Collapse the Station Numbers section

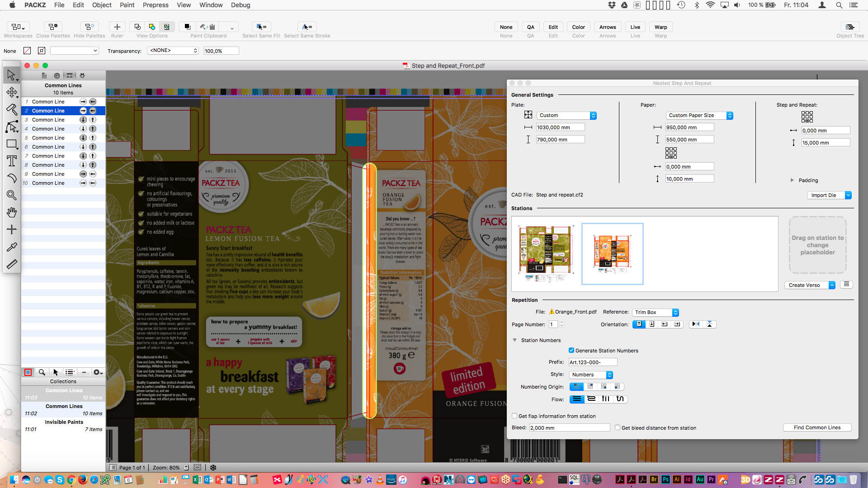[x=514, y=340]
